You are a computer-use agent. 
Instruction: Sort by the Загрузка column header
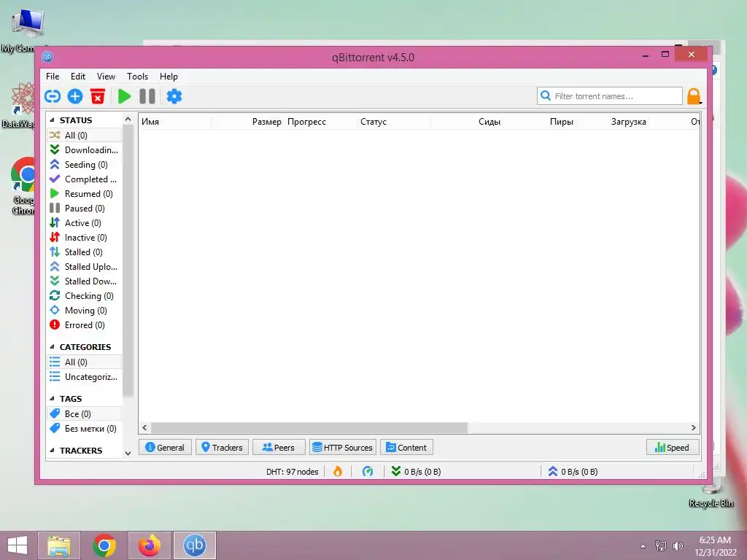[x=612, y=122]
